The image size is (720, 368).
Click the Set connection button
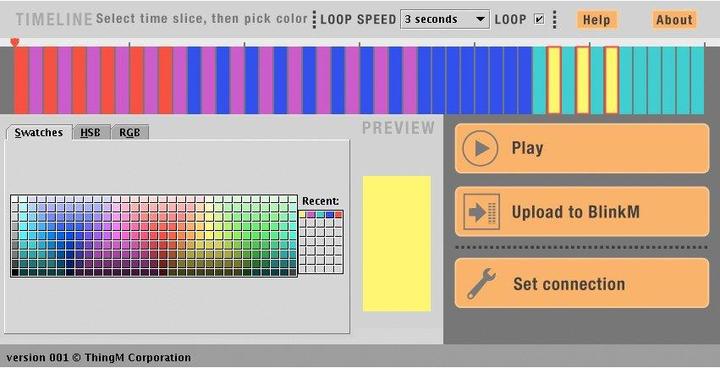[x=582, y=283]
